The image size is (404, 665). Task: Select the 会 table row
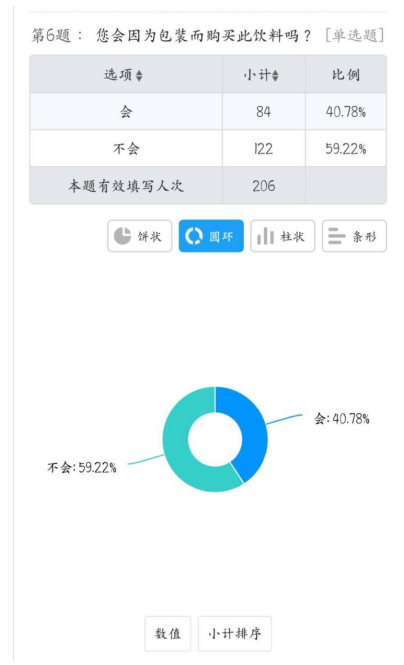point(208,112)
